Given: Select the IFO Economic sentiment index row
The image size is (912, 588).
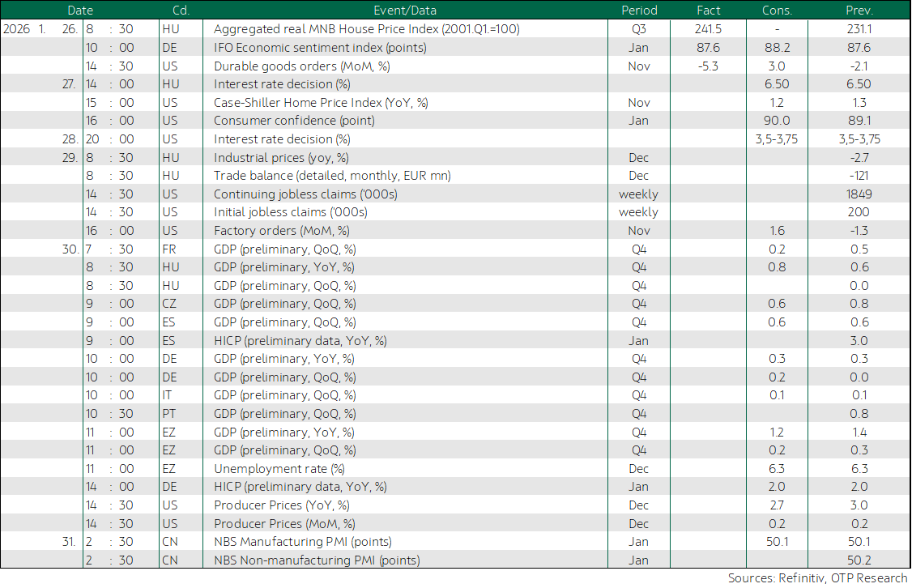Looking at the screenshot, I should coord(455,48).
